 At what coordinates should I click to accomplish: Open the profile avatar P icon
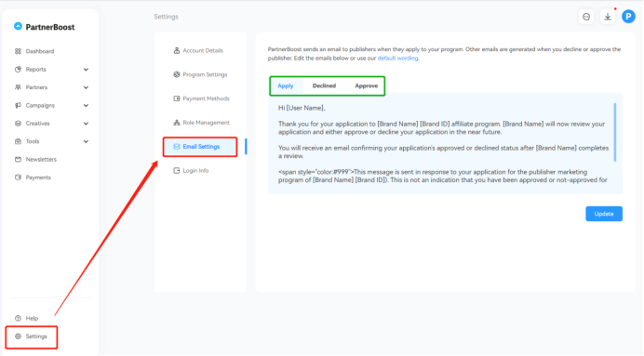[x=628, y=17]
